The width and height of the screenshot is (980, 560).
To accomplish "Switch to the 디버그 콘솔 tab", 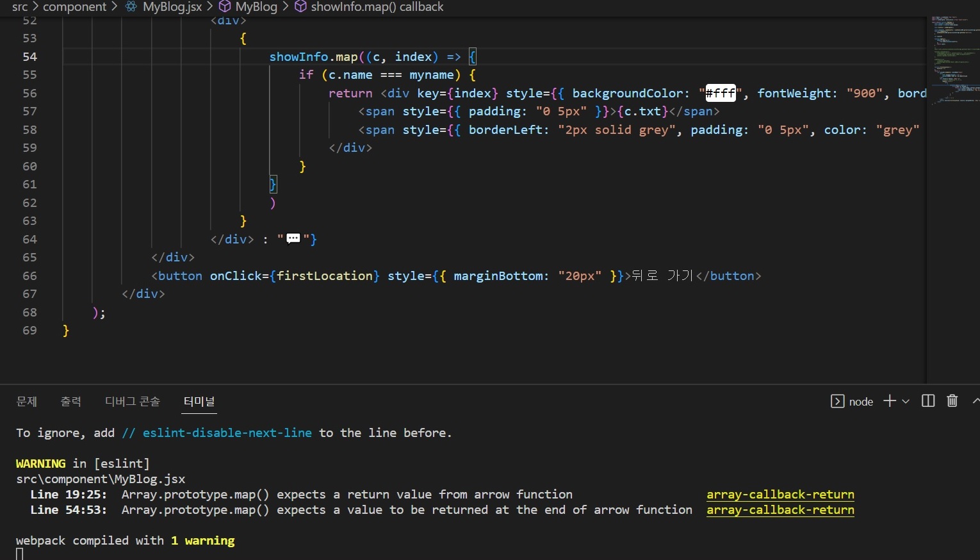I will point(132,402).
